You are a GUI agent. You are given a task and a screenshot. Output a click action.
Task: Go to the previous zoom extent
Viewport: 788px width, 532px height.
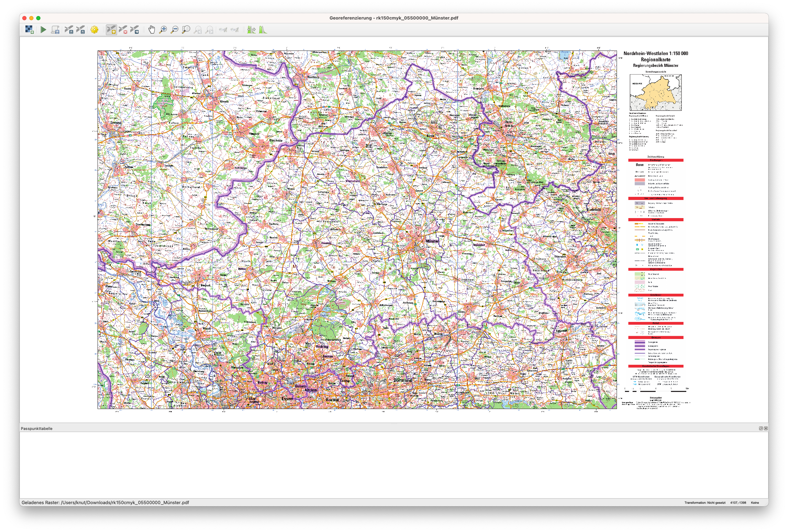[x=198, y=30]
